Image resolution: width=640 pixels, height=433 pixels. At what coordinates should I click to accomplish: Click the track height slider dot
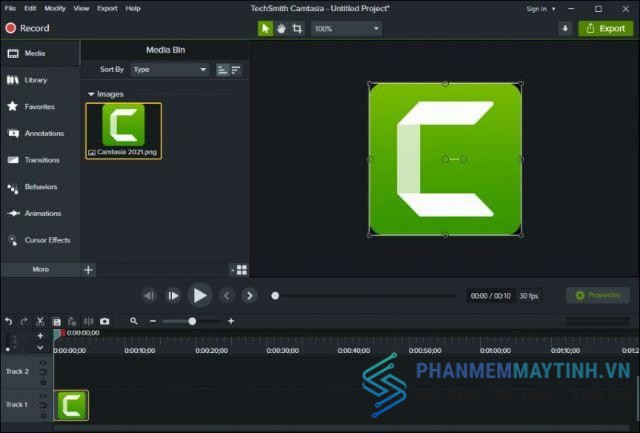[x=8, y=349]
